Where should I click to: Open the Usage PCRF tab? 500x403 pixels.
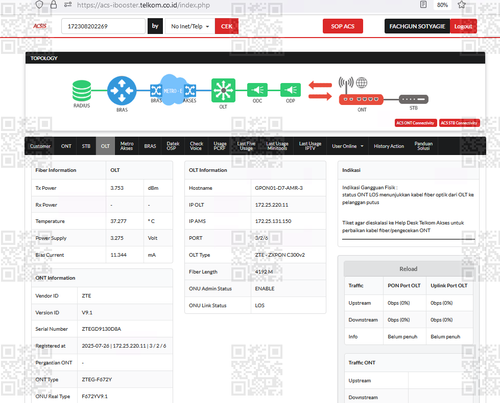pyautogui.click(x=220, y=146)
